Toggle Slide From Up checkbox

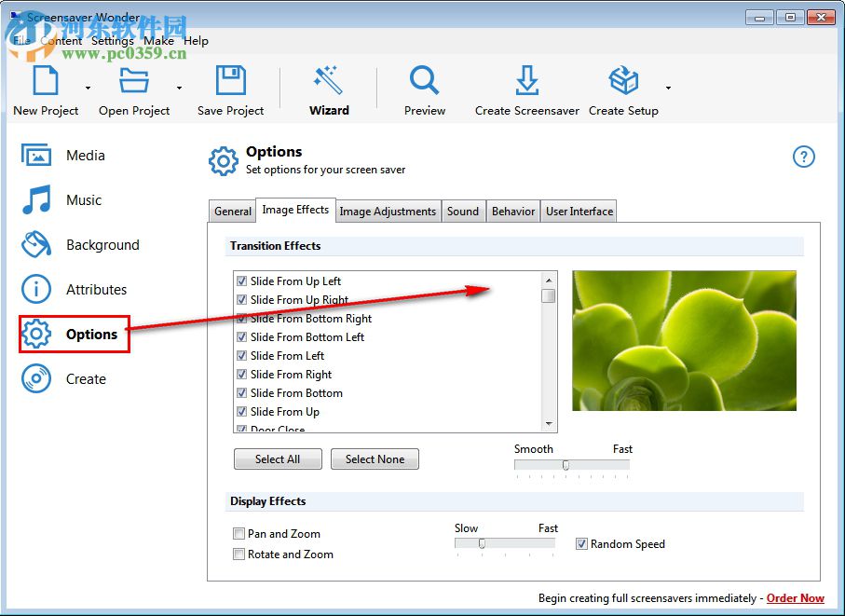[242, 411]
